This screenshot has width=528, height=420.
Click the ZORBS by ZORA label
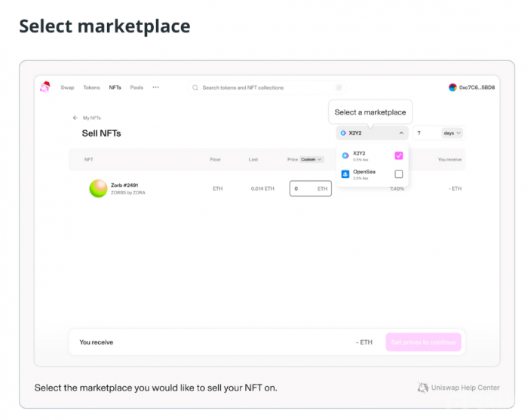pos(128,193)
